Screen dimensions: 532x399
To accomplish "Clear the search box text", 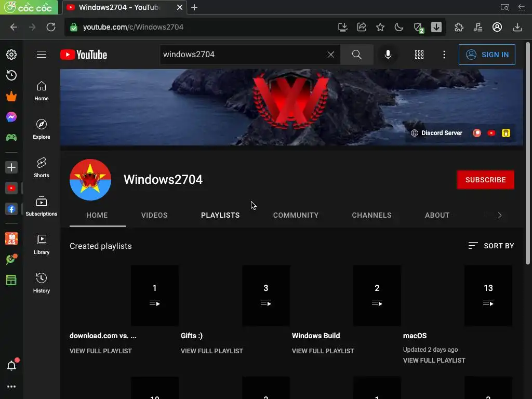I will [331, 54].
